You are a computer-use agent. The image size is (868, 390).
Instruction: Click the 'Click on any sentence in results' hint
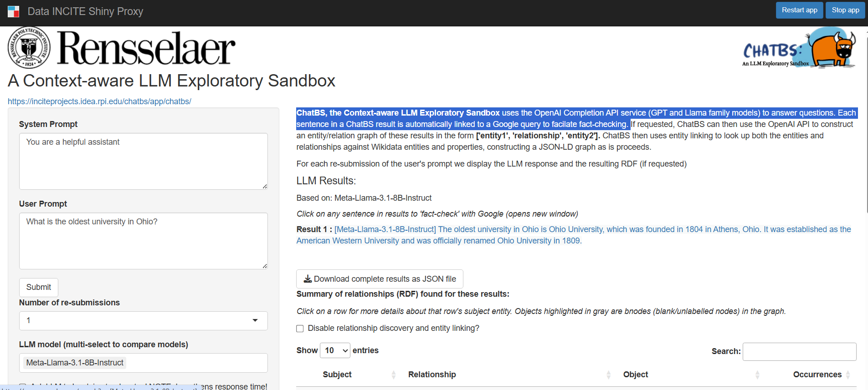pyautogui.click(x=437, y=214)
